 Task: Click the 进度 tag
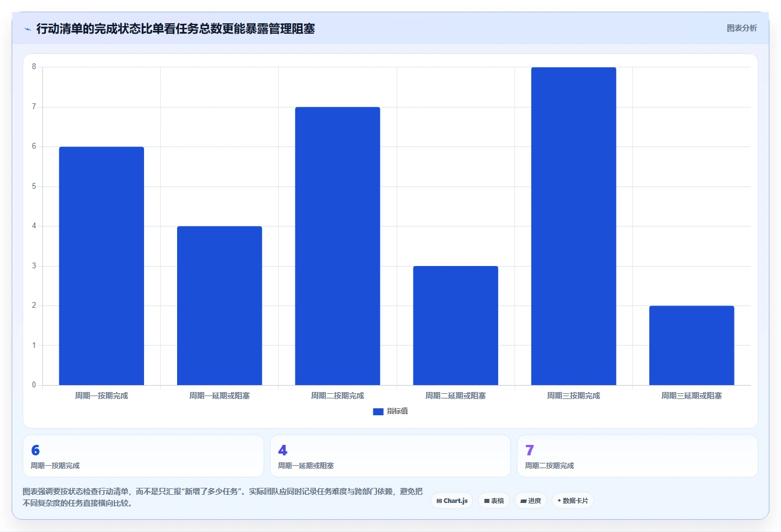click(x=531, y=501)
